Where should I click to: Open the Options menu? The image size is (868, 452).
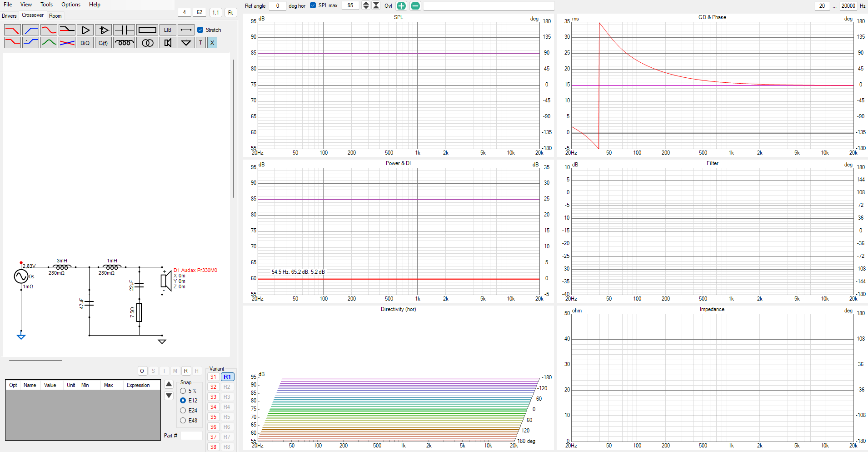(71, 5)
